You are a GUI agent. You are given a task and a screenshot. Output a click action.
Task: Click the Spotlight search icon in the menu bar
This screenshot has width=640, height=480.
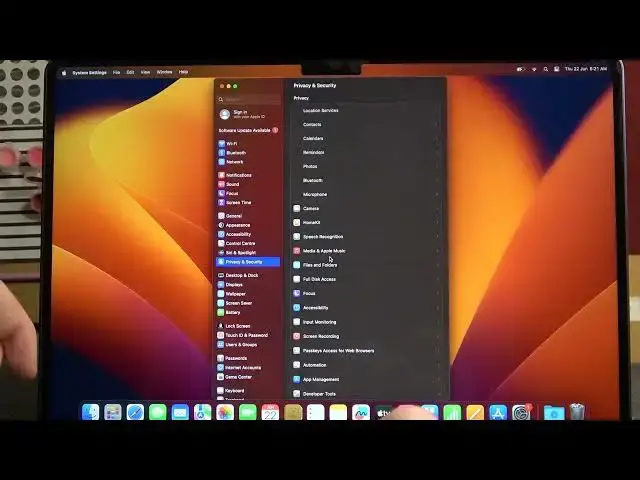[x=546, y=69]
